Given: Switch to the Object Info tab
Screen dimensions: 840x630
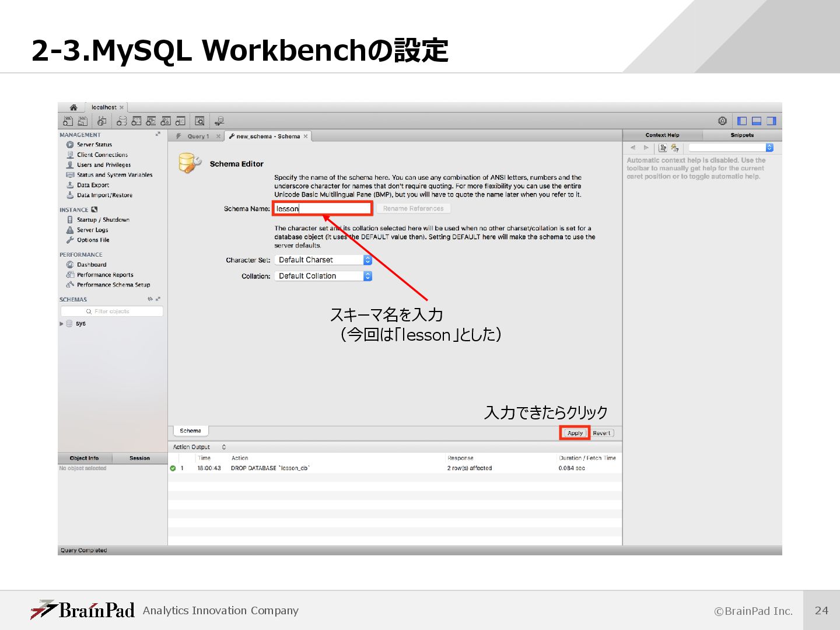Looking at the screenshot, I should [x=85, y=459].
